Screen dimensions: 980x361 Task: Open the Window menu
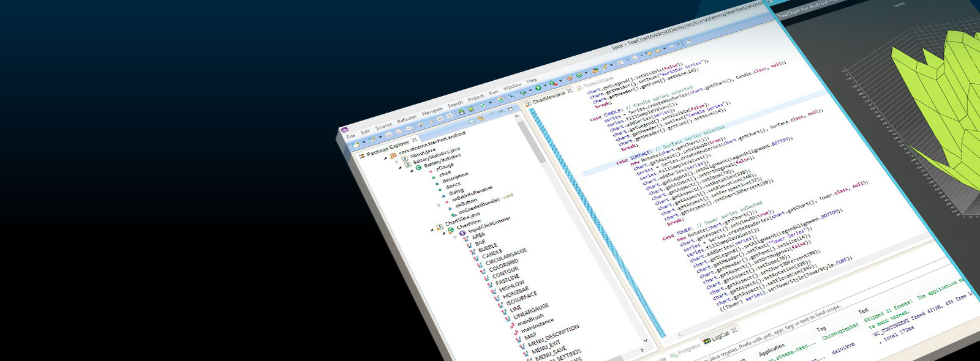tap(512, 86)
